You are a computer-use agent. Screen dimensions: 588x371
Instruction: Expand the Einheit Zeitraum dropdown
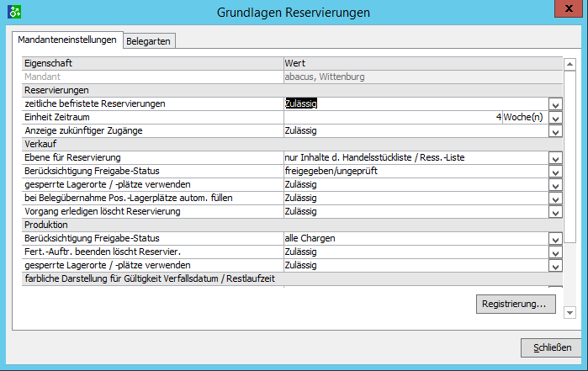[554, 118]
